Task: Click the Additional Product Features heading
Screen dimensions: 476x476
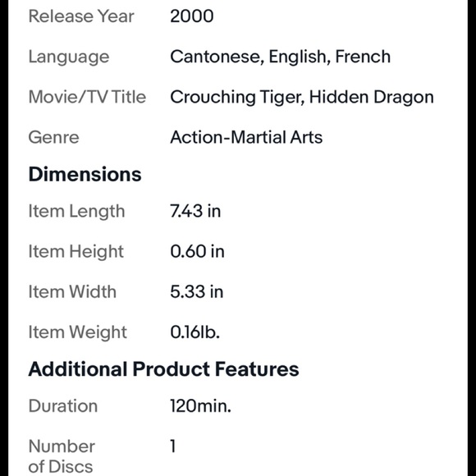Action: pyautogui.click(x=163, y=369)
